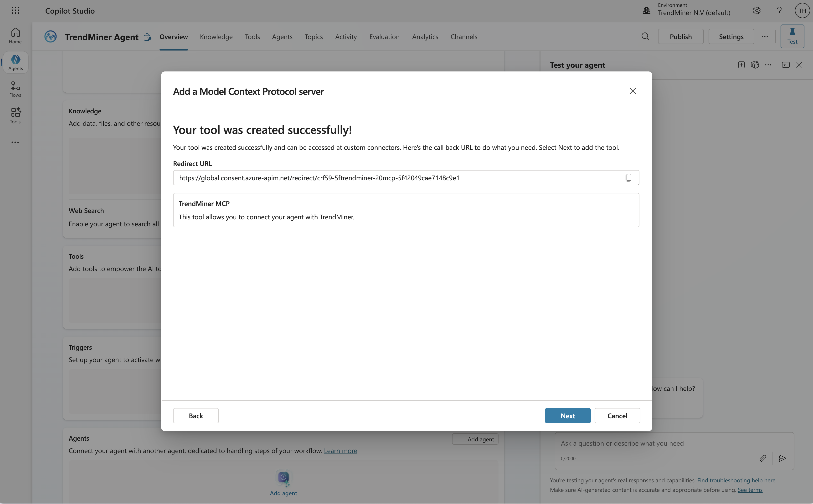Switch to the Overview tab

174,37
